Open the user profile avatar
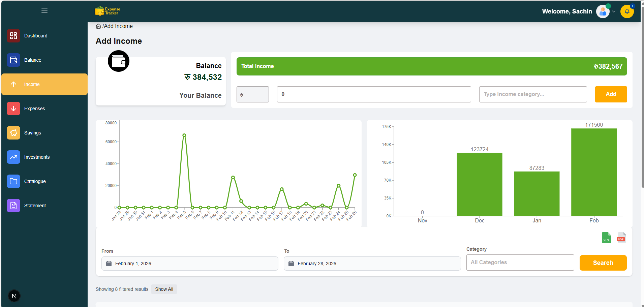The width and height of the screenshot is (644, 307). pos(603,11)
